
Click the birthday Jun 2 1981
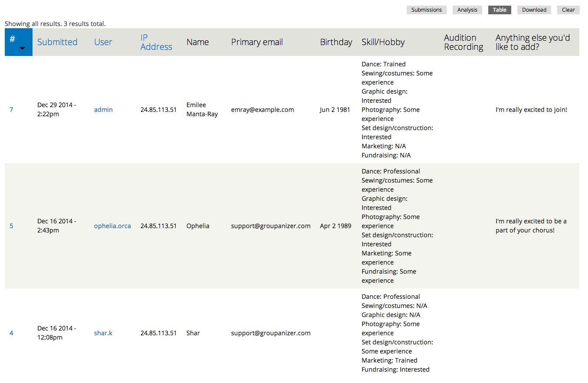(x=335, y=110)
